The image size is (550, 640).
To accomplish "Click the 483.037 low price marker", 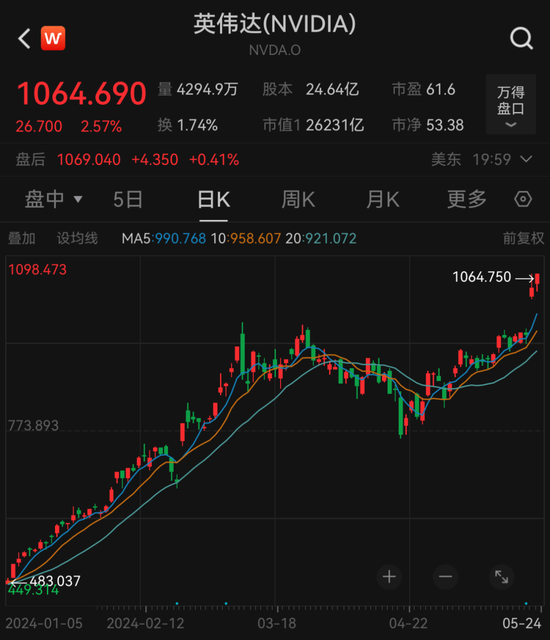I will 46,581.
